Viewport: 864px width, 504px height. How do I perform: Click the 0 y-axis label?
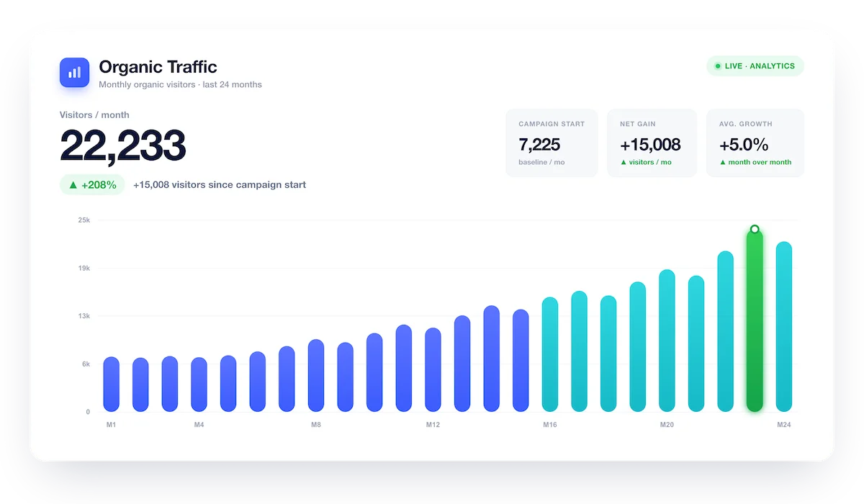88,412
